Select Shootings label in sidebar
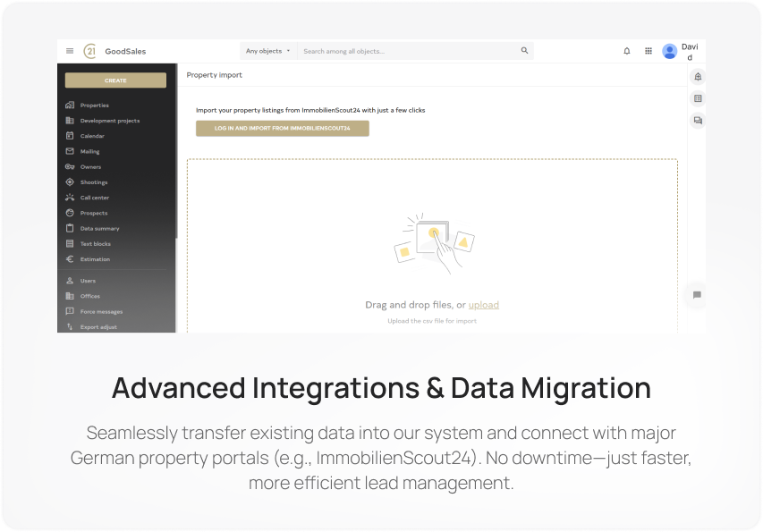This screenshot has height=532, width=763. click(x=94, y=182)
